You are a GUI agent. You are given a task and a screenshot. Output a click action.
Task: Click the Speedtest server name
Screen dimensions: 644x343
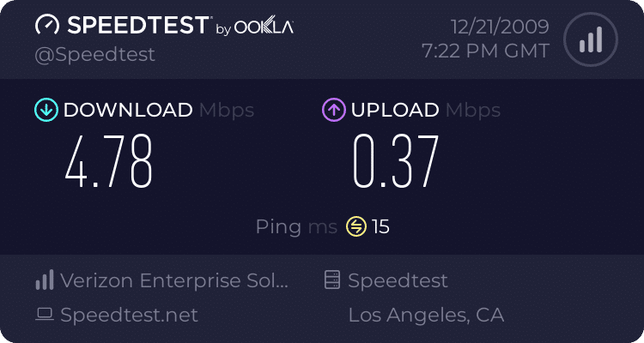point(398,280)
